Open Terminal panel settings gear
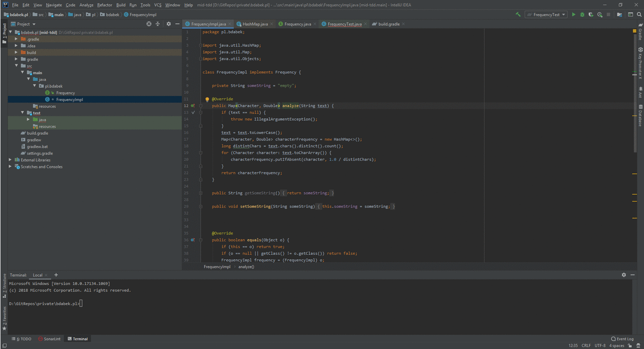This screenshot has width=644, height=349. click(x=624, y=275)
